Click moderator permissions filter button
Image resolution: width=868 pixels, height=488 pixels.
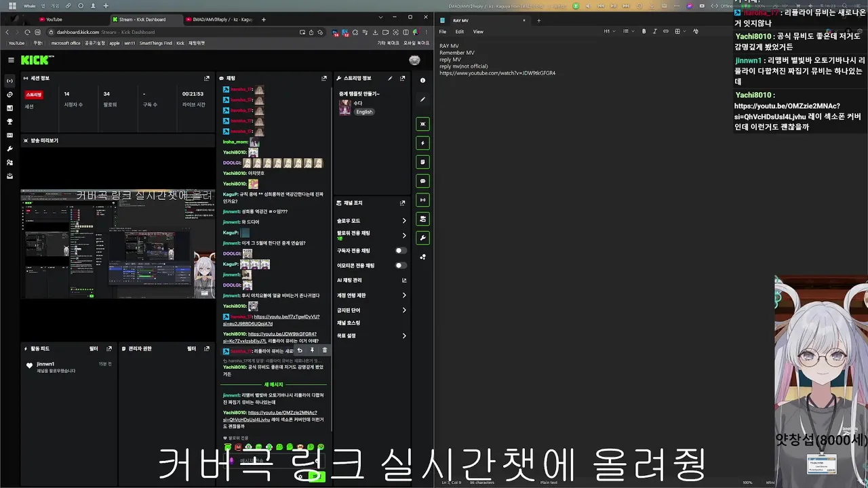(191, 348)
